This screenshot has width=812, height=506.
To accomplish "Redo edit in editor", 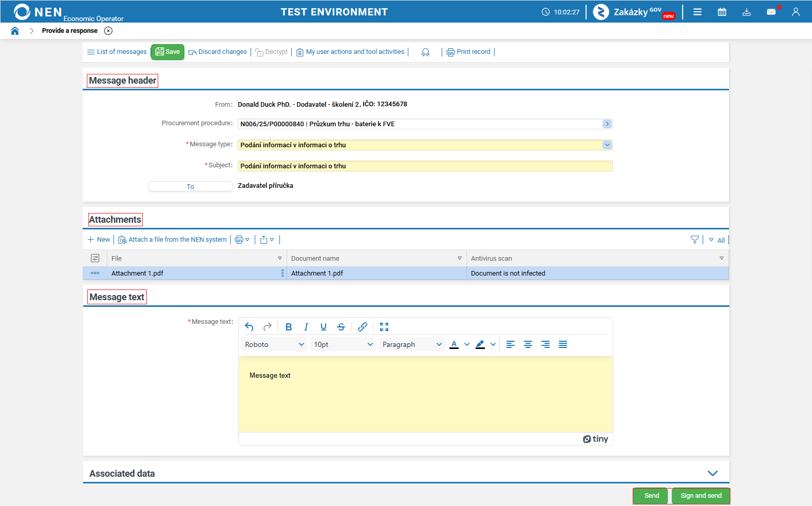I will [267, 327].
